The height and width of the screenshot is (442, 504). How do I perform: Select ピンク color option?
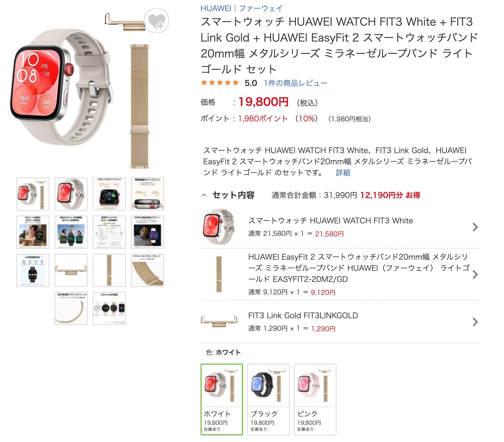coord(315,399)
